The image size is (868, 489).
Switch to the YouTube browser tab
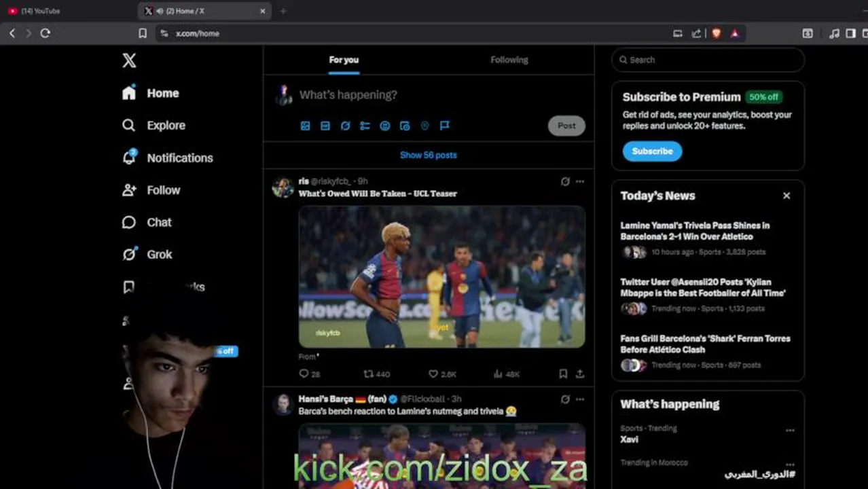click(x=68, y=11)
